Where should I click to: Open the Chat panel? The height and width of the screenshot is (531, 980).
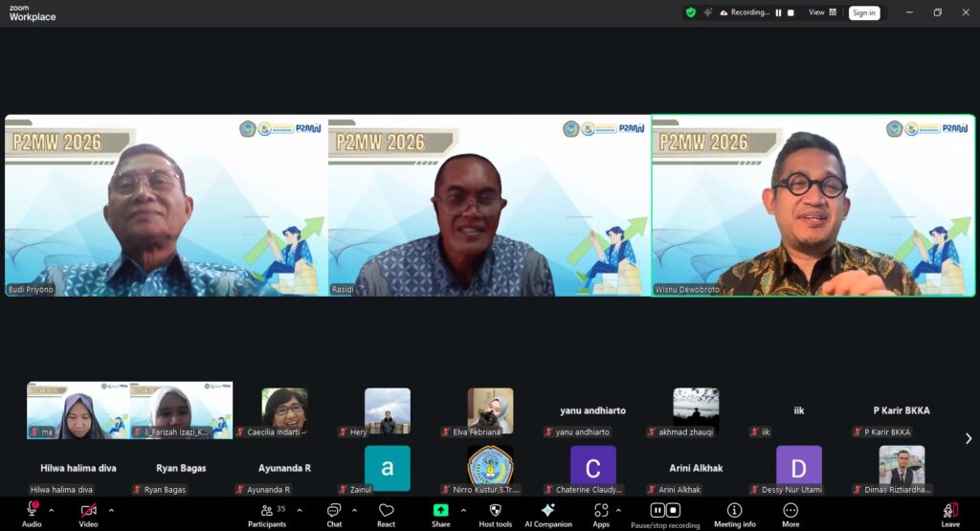pos(334,512)
